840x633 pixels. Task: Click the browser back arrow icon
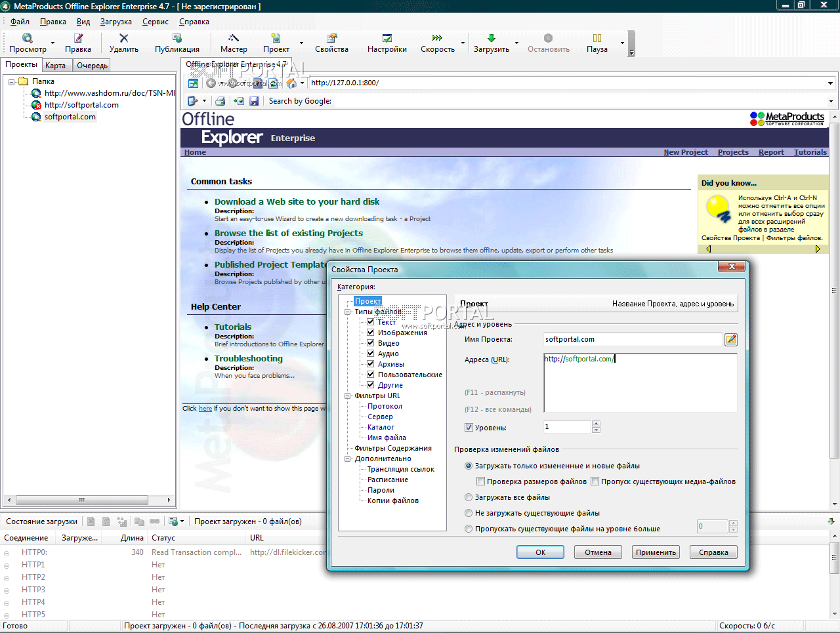211,83
